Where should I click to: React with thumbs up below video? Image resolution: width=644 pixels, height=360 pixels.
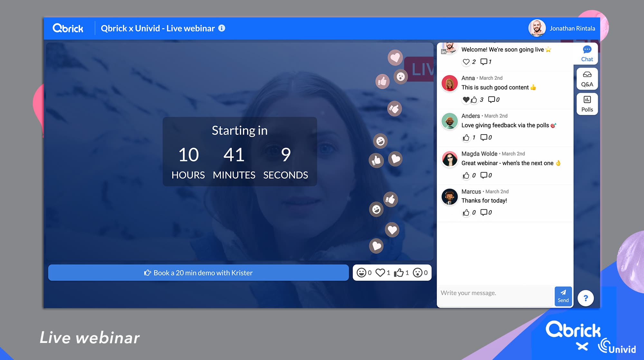point(399,273)
